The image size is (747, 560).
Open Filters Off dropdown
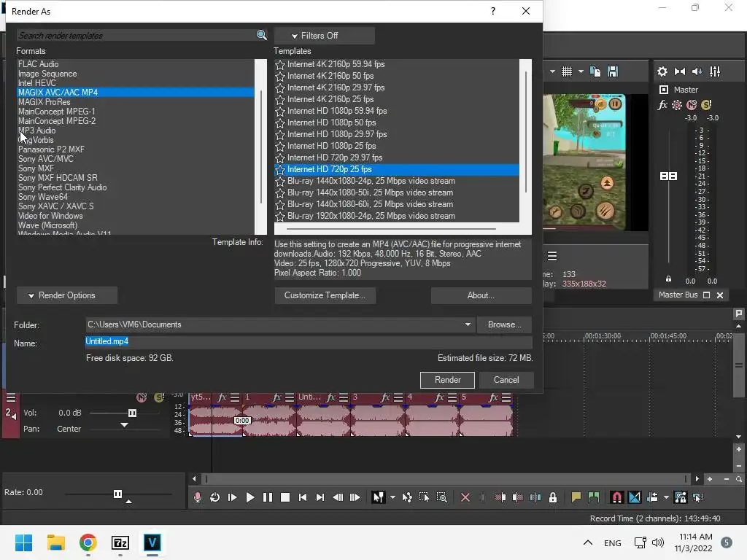click(x=324, y=36)
